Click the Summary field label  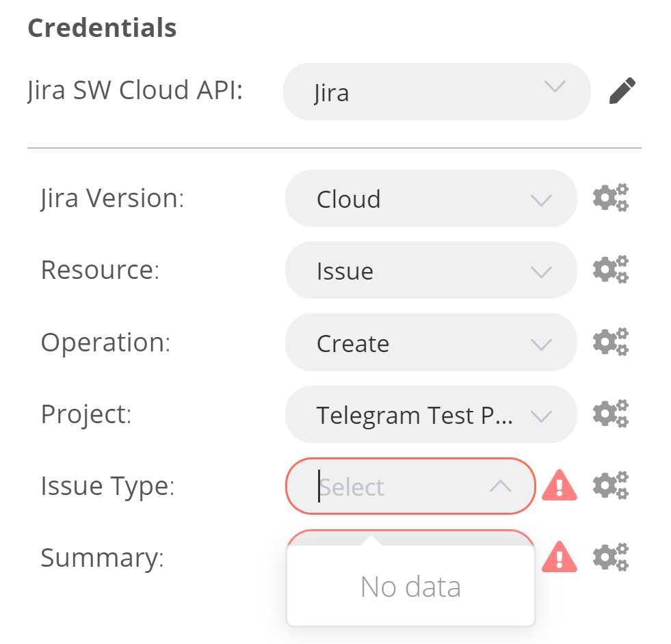tap(102, 558)
